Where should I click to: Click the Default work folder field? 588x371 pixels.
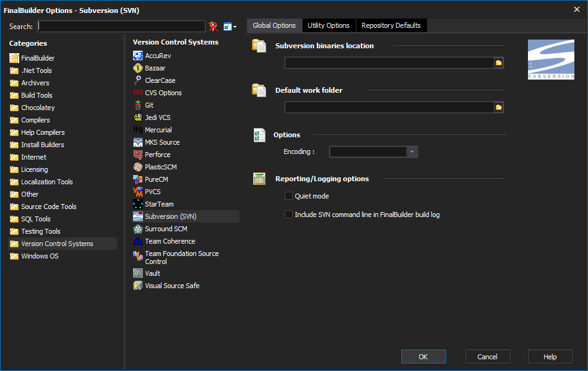click(x=389, y=108)
